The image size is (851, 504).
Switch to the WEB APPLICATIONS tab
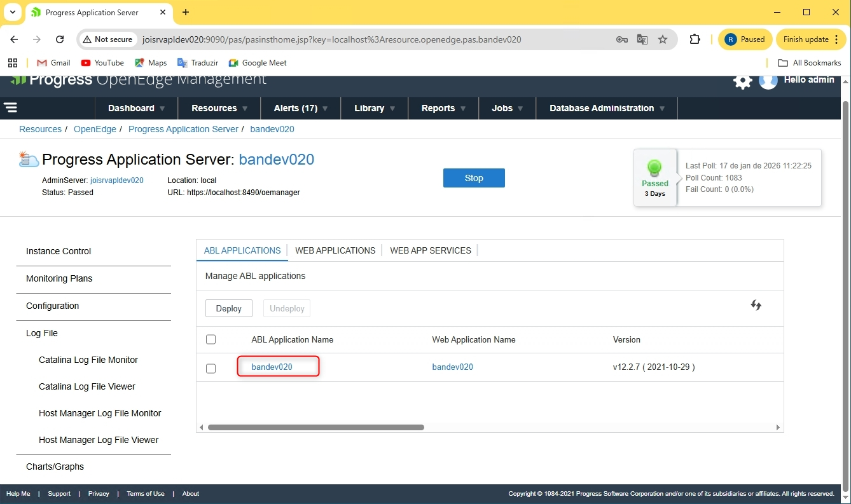coord(335,250)
